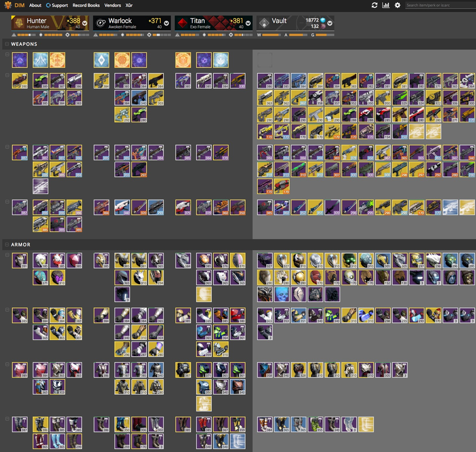This screenshot has height=452, width=476.
Task: Open the About menu item
Action: [x=35, y=5]
